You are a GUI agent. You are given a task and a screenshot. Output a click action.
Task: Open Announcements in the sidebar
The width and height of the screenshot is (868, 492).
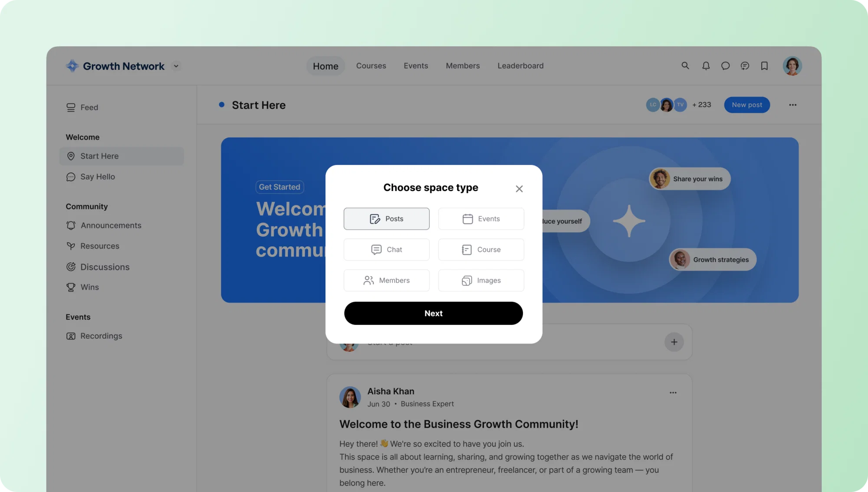104,225
